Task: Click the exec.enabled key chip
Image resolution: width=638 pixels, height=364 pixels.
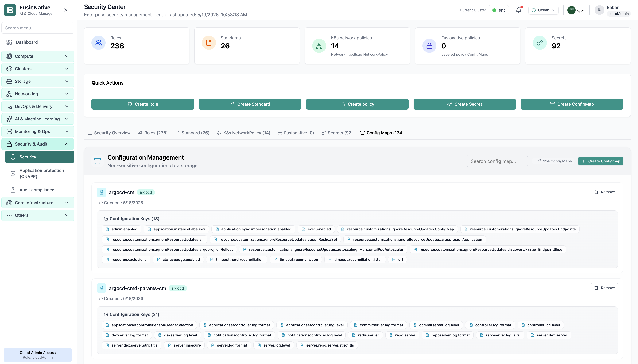Action: [x=316, y=229]
